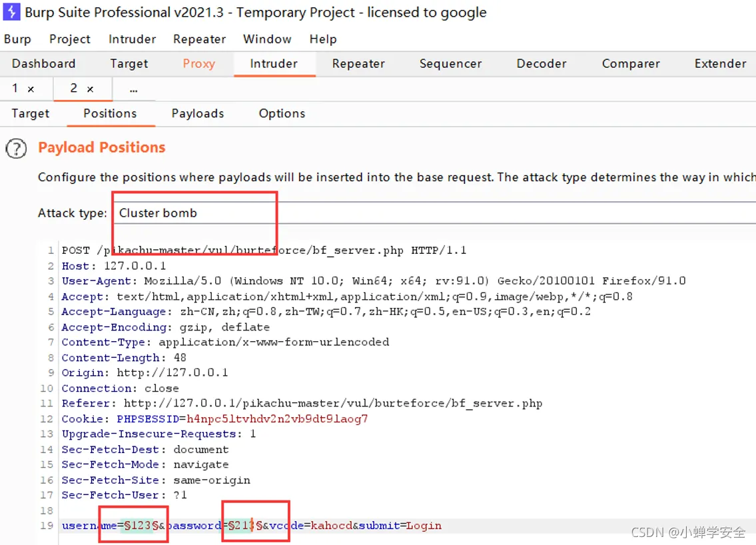Open the Comparer tab
This screenshot has width=756, height=545.
631,64
